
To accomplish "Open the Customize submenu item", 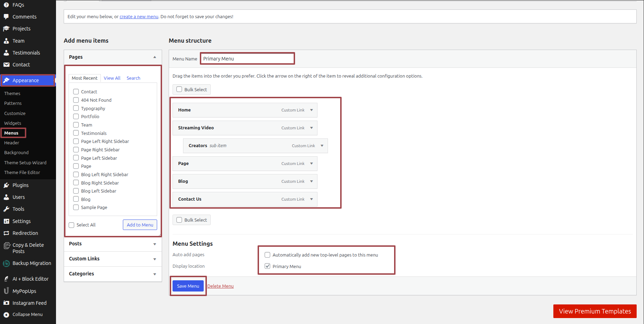I will pyautogui.click(x=15, y=114).
